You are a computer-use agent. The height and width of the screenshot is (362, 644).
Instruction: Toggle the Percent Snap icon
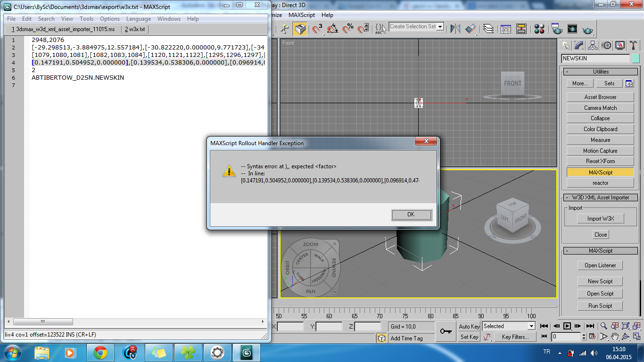click(x=348, y=29)
